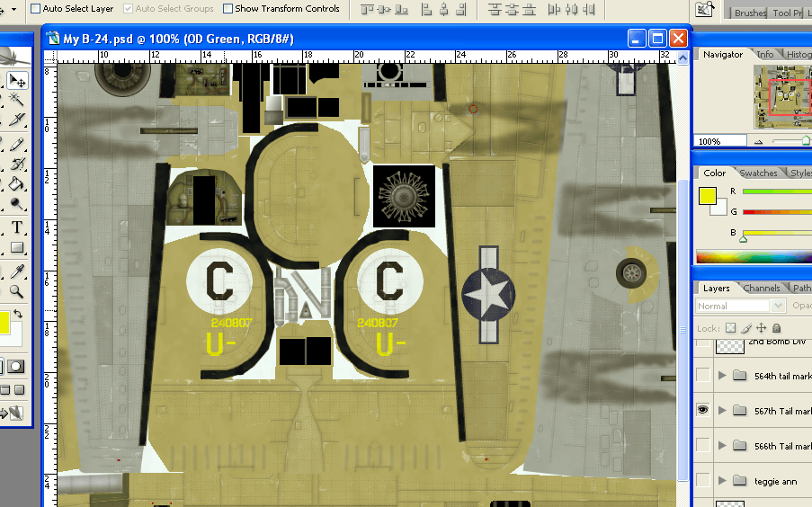Distribute vertical centers of layers
This screenshot has height=507, width=812.
[513, 9]
